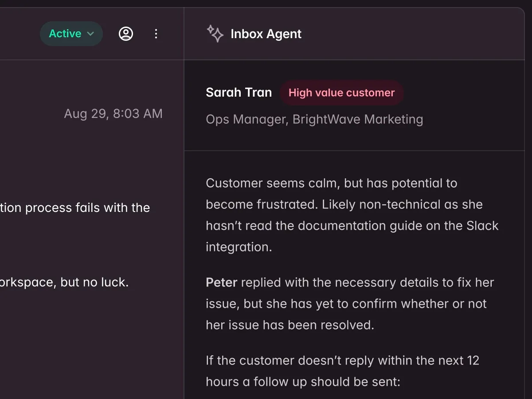Click message line ending 'but no luck.'
Screen dimensions: 532x399
pos(64,282)
